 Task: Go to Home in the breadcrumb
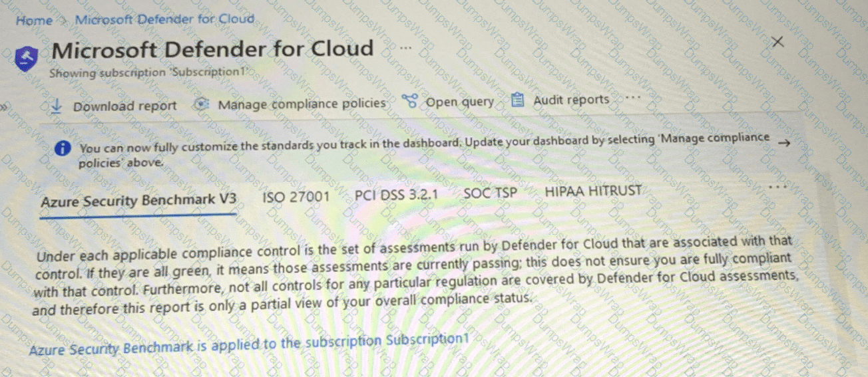point(34,21)
